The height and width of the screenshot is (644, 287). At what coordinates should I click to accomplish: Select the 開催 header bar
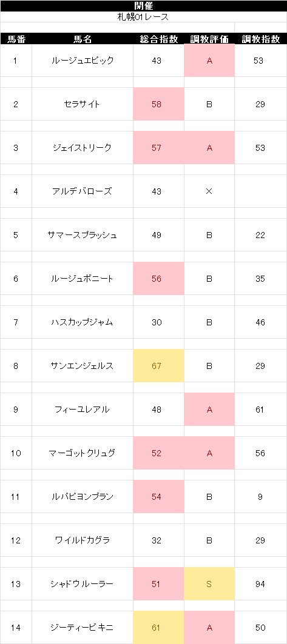click(x=143, y=5)
